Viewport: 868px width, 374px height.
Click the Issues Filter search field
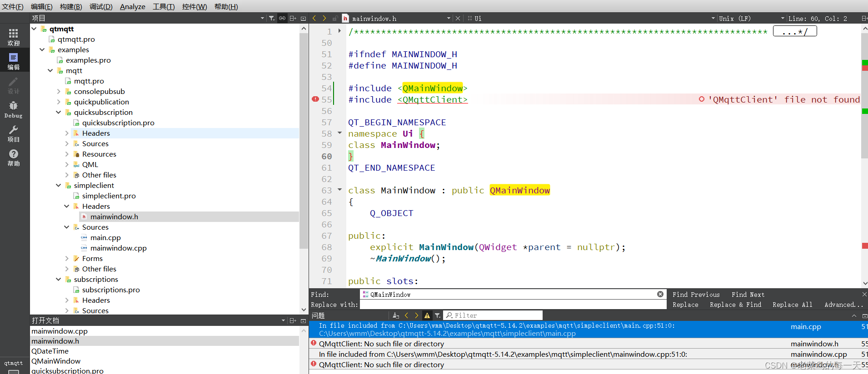coord(493,315)
